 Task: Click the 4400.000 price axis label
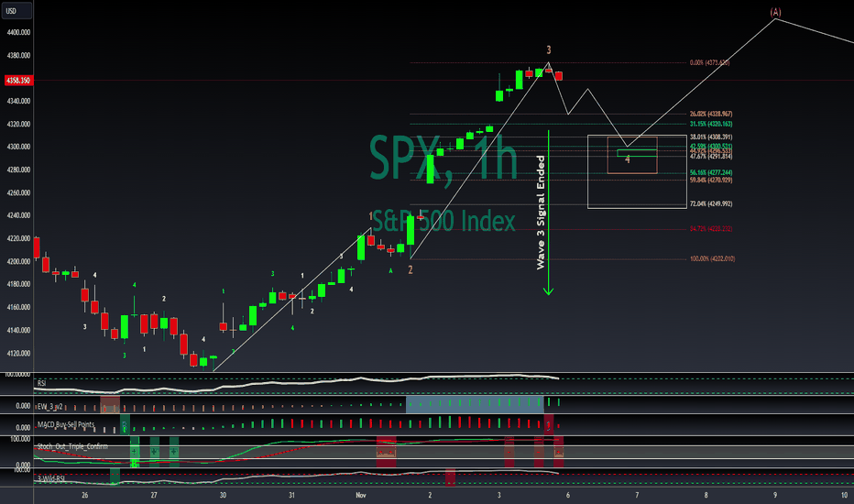point(18,33)
